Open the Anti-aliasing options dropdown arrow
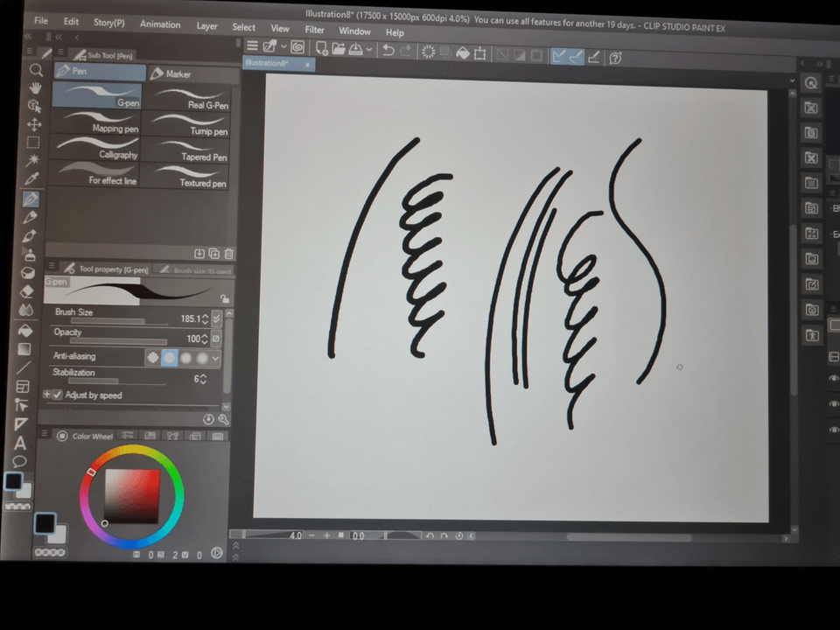 click(x=216, y=358)
